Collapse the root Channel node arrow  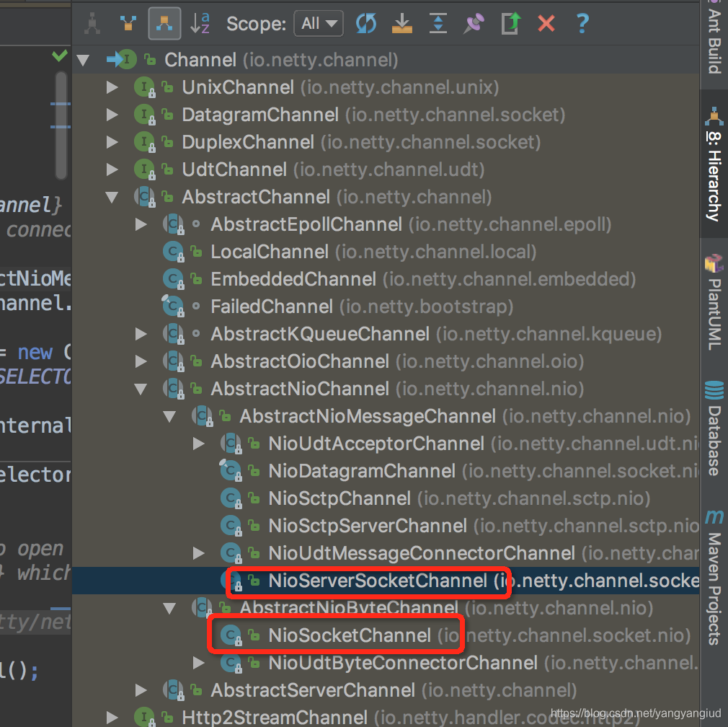click(x=83, y=60)
